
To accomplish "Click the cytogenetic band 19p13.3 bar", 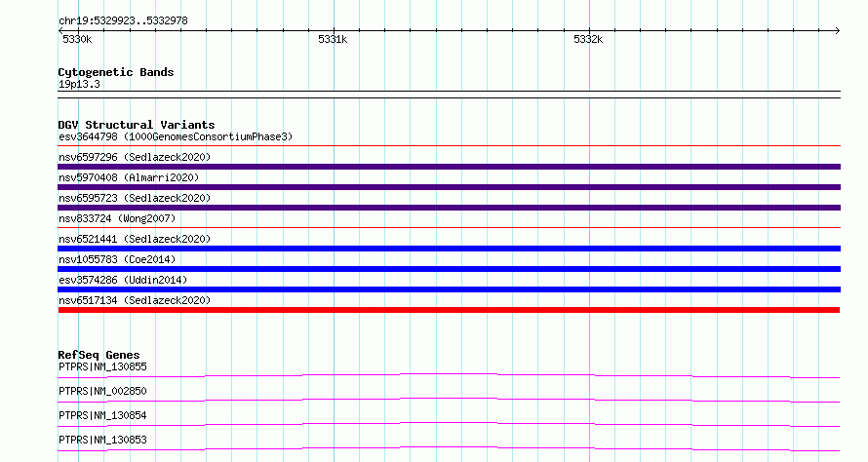I will click(449, 95).
